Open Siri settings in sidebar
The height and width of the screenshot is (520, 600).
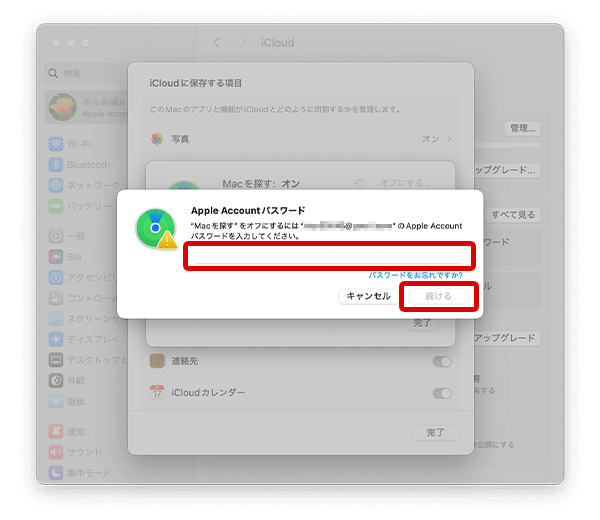pyautogui.click(x=65, y=257)
